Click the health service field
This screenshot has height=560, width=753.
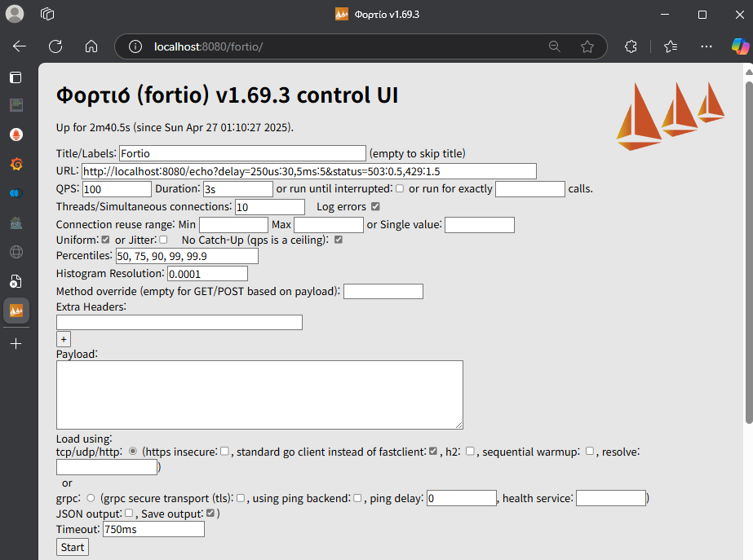point(611,498)
